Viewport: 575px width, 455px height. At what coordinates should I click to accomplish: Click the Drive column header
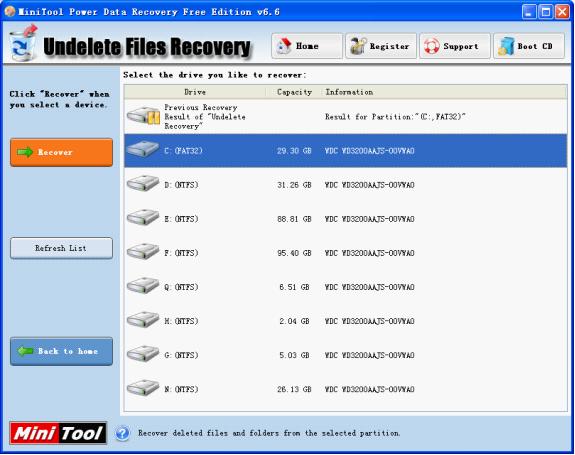pyautogui.click(x=195, y=92)
